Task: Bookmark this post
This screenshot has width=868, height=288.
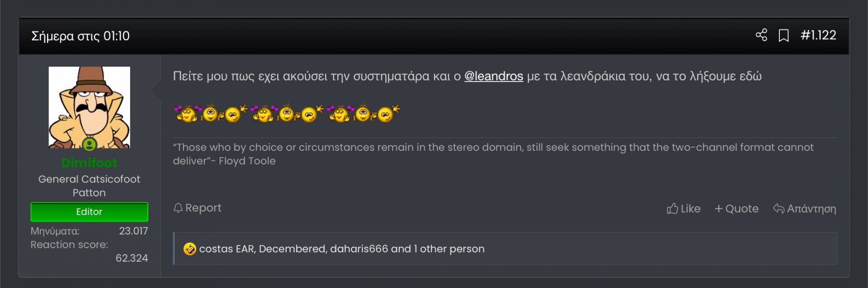Action: (x=783, y=36)
